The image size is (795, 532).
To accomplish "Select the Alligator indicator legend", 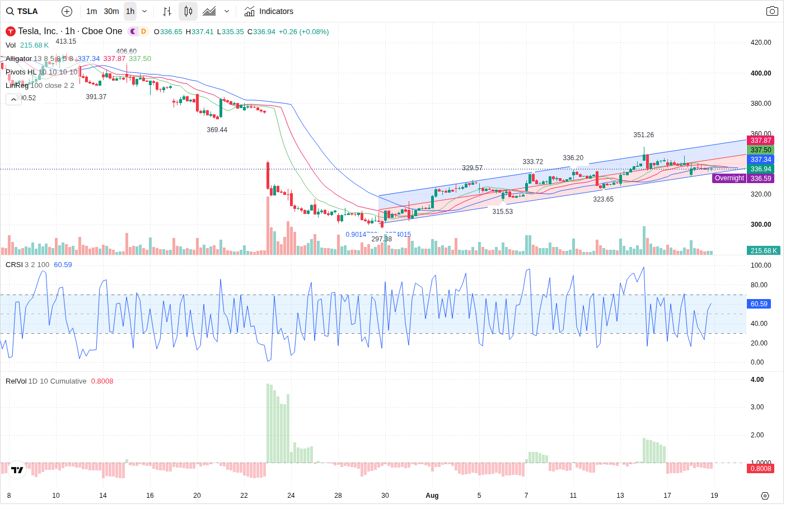I will (18, 59).
